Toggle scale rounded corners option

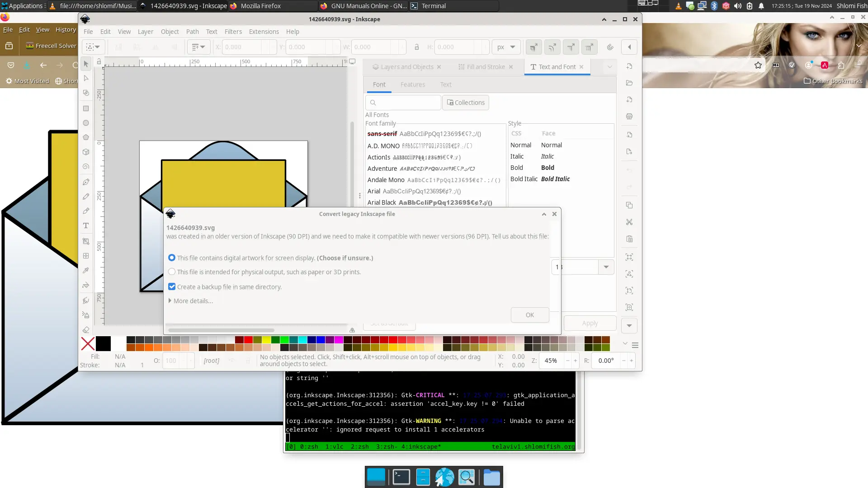pos(552,47)
